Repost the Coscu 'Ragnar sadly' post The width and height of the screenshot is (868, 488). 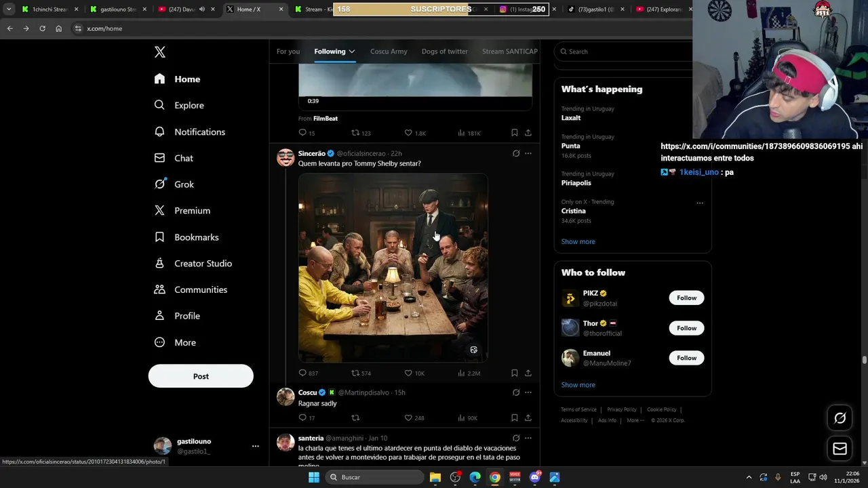[x=355, y=418]
